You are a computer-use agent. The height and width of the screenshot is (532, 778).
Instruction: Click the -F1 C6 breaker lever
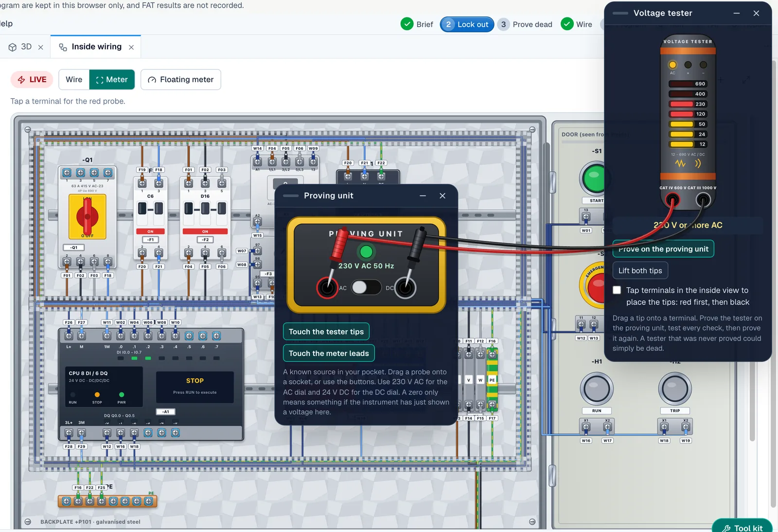tap(150, 209)
